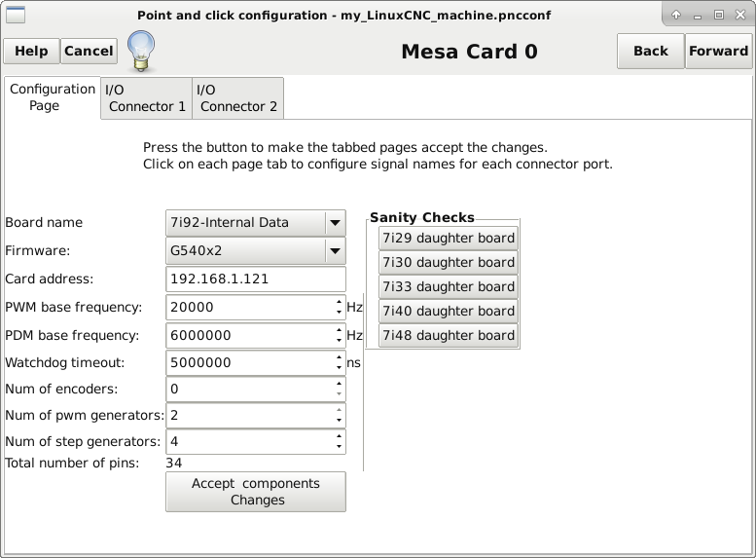Increase PDM base frequency with up arrow
The width and height of the screenshot is (756, 558).
click(339, 330)
